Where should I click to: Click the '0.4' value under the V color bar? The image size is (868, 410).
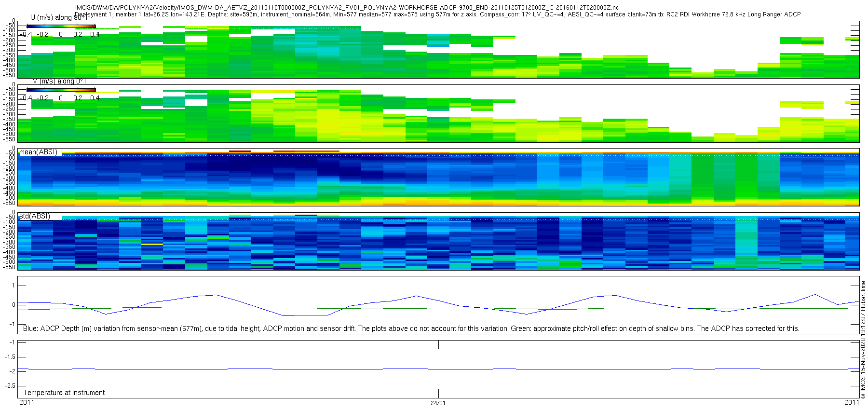tap(95, 98)
